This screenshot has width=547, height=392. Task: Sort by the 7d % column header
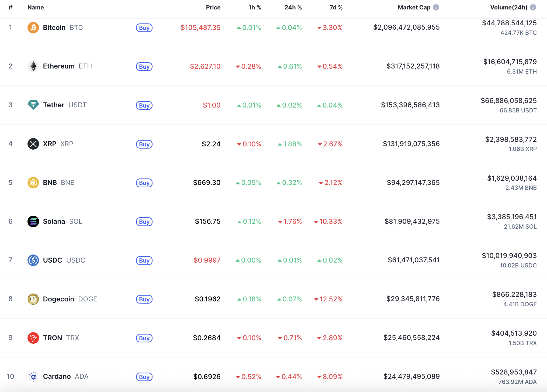(x=336, y=8)
